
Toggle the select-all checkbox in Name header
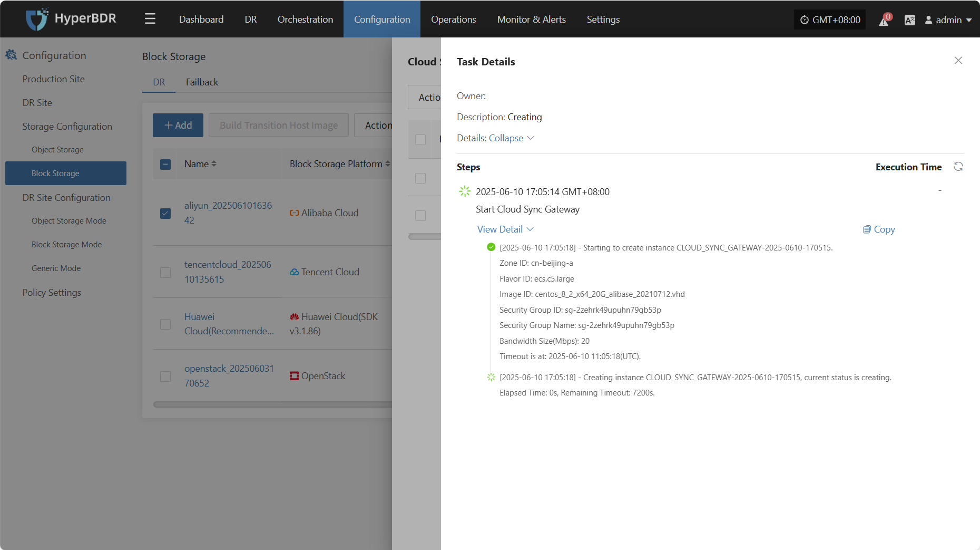(165, 165)
